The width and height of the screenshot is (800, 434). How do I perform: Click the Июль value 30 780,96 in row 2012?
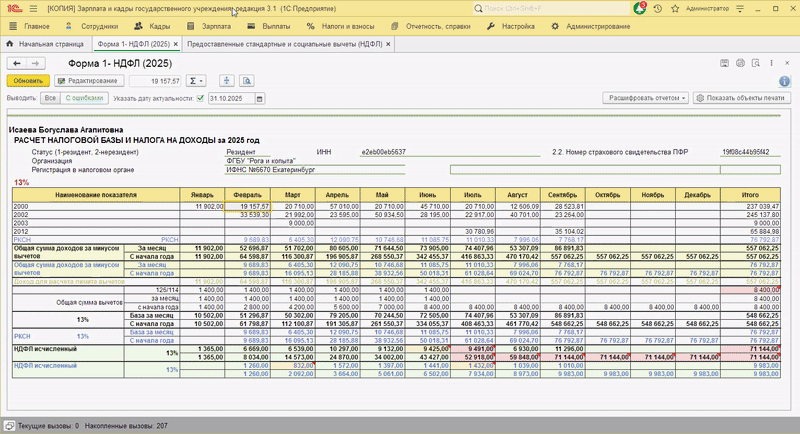click(473, 232)
